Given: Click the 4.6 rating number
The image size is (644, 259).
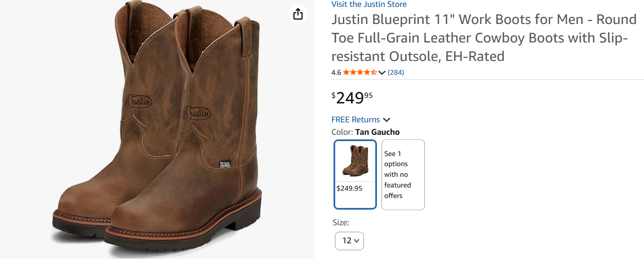Looking at the screenshot, I should 336,72.
